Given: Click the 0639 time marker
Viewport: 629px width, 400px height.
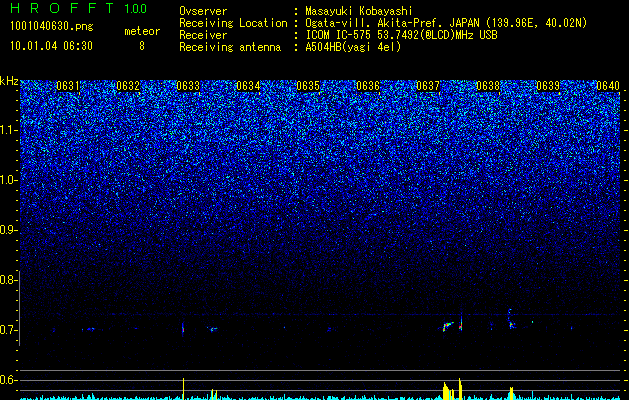Looking at the screenshot, I should pyautogui.click(x=548, y=86).
